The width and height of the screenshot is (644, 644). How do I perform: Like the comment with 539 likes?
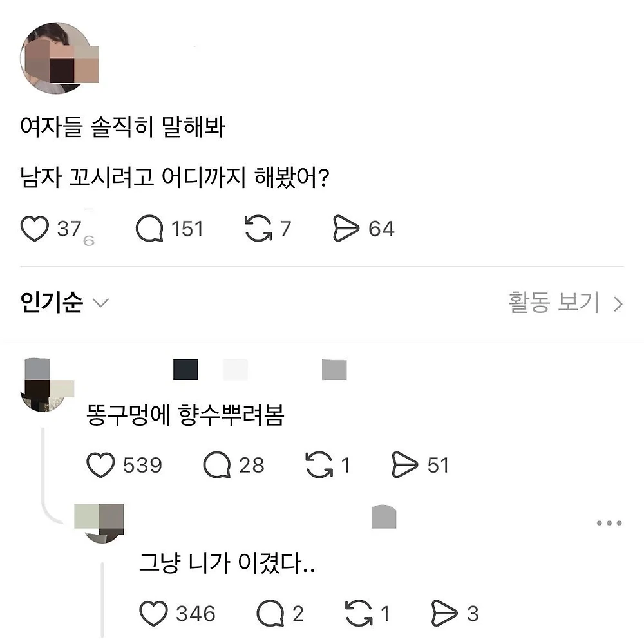(100, 465)
